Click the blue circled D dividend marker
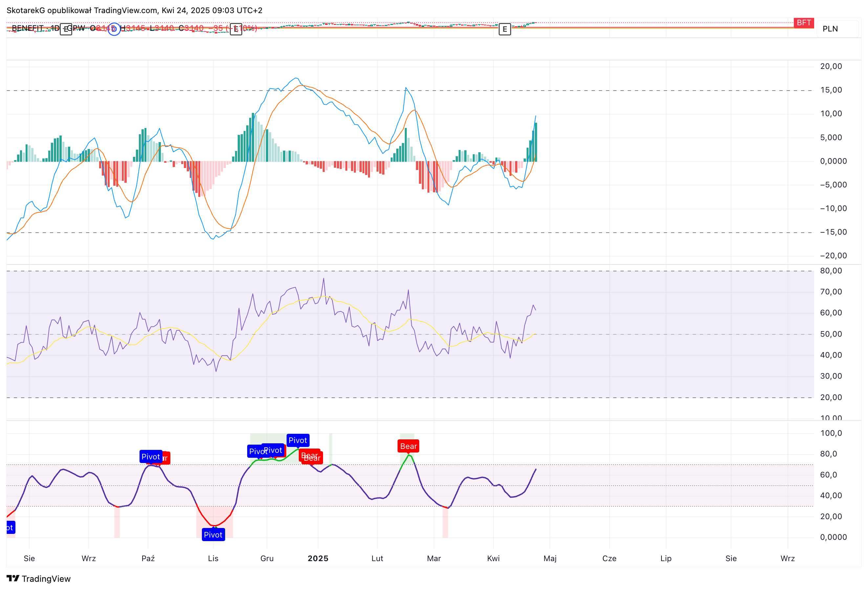Screen dimensions: 868x590 point(114,29)
